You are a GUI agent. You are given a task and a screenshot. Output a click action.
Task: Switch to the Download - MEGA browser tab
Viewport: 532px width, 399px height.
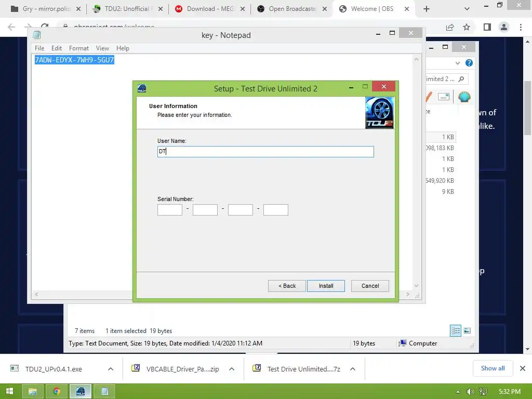209,9
